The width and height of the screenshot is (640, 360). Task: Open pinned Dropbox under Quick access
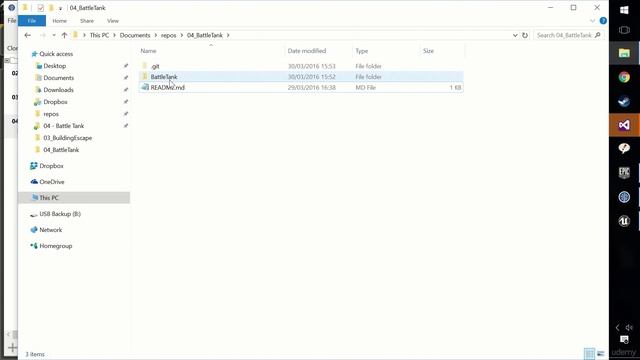coord(55,102)
